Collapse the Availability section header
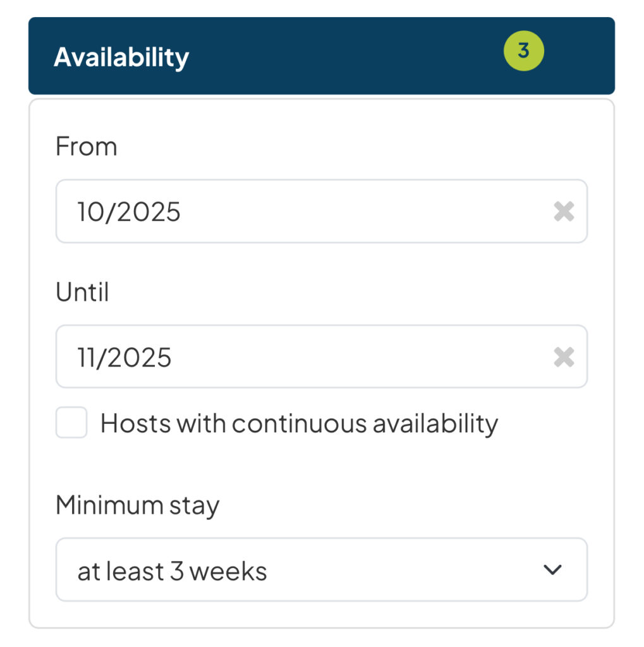Viewport: 644px width, 647px height. coord(321,56)
